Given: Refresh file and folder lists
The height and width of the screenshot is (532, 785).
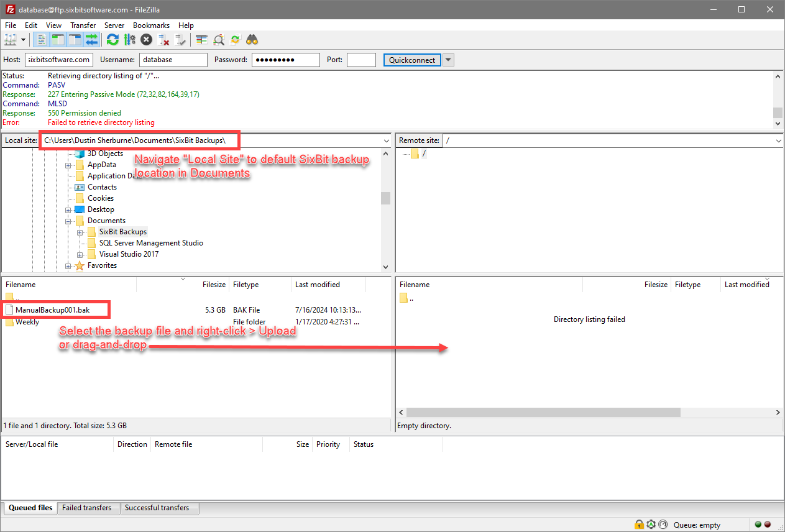Looking at the screenshot, I should pos(112,40).
